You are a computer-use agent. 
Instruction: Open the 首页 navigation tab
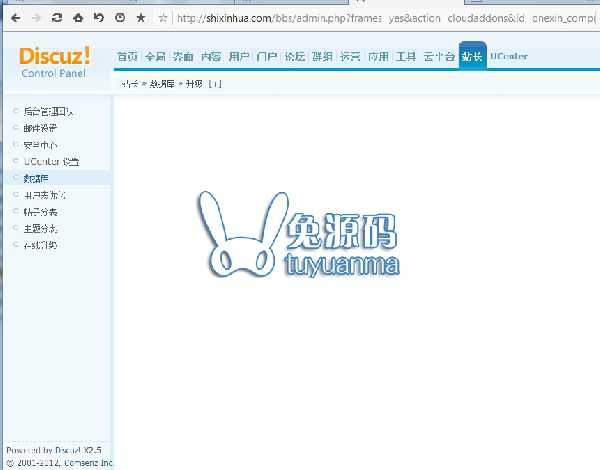pos(127,57)
